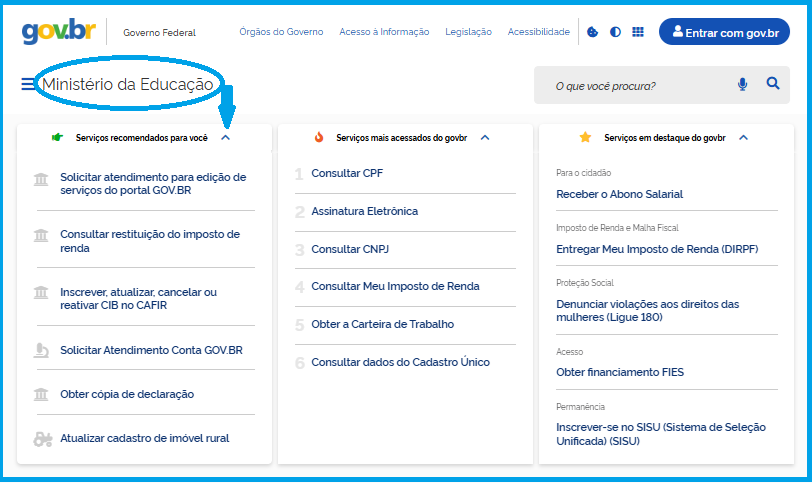This screenshot has height=483, width=812.
Task: Toggle high contrast mode icon
Action: pos(615,32)
